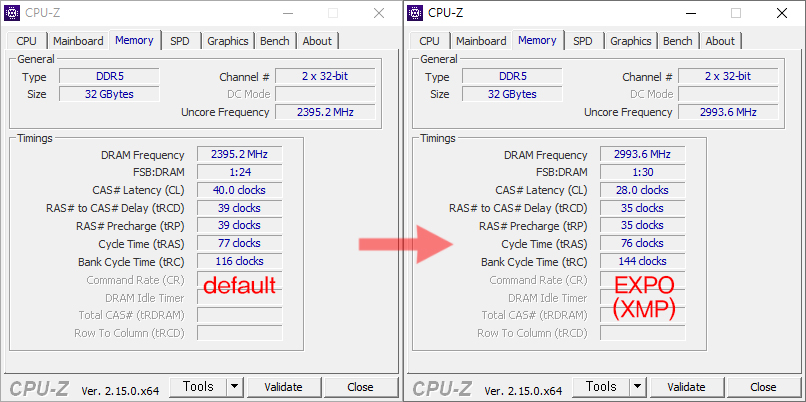Close the right CPU-Z window via title bar X
Viewport: 806px width, 402px height.
(x=782, y=13)
